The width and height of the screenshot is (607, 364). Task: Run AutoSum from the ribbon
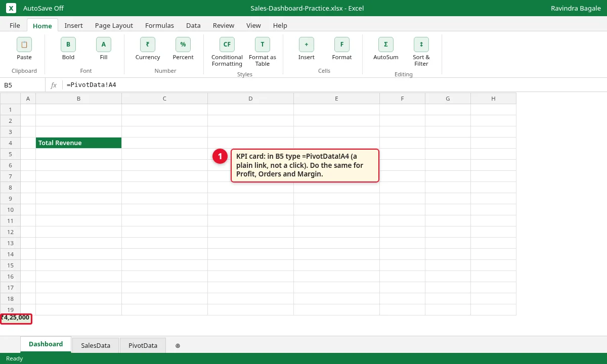(386, 44)
